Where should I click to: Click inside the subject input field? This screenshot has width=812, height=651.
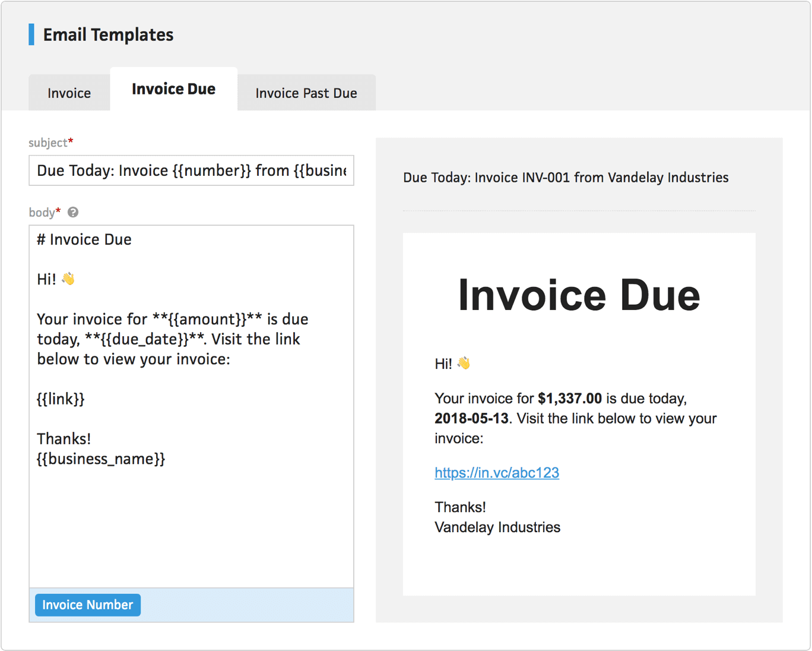click(191, 170)
